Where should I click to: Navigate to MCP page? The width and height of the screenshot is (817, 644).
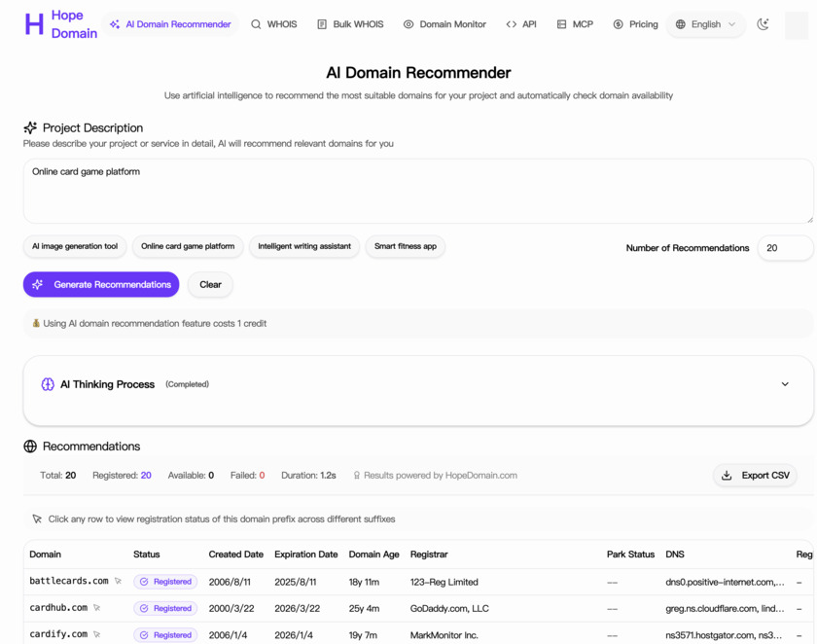(x=575, y=24)
